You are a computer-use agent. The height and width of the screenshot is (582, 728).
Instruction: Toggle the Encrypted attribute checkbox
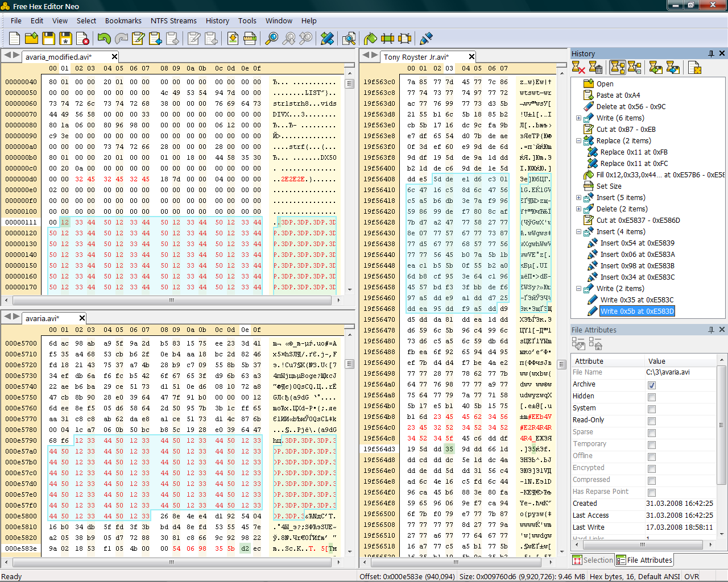click(x=652, y=469)
